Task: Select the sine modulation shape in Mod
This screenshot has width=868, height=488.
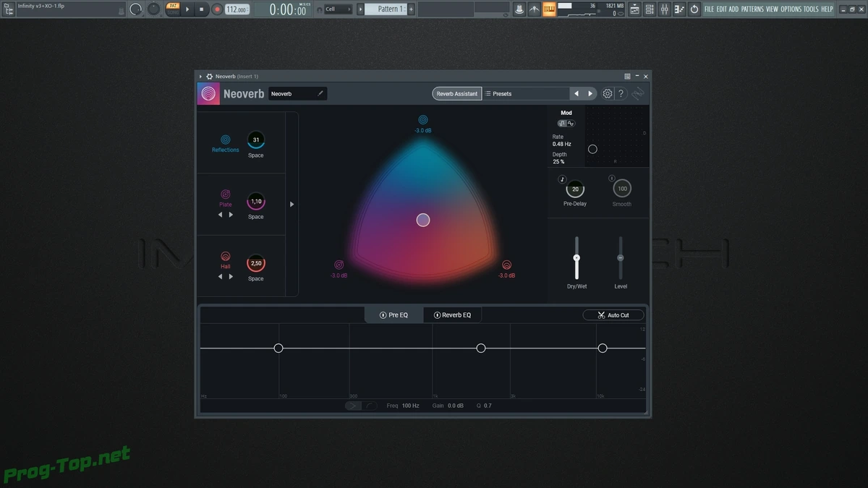Action: [571, 124]
